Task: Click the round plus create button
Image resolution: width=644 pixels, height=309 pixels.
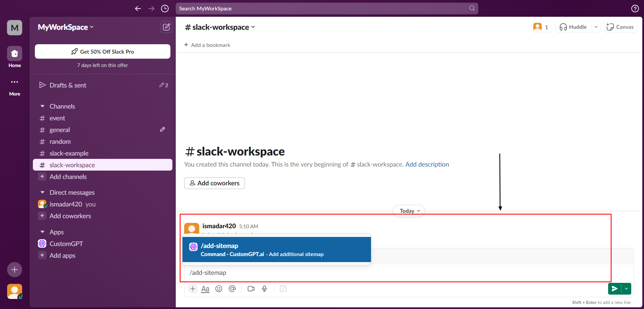Action: pos(15,269)
